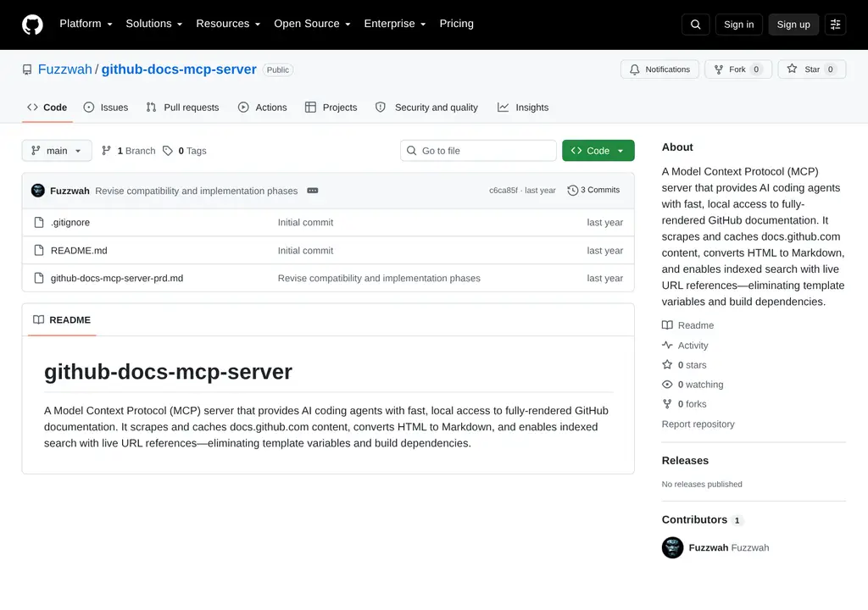Open the Solutions dropdown menu
The width and height of the screenshot is (868, 610).
pos(154,24)
